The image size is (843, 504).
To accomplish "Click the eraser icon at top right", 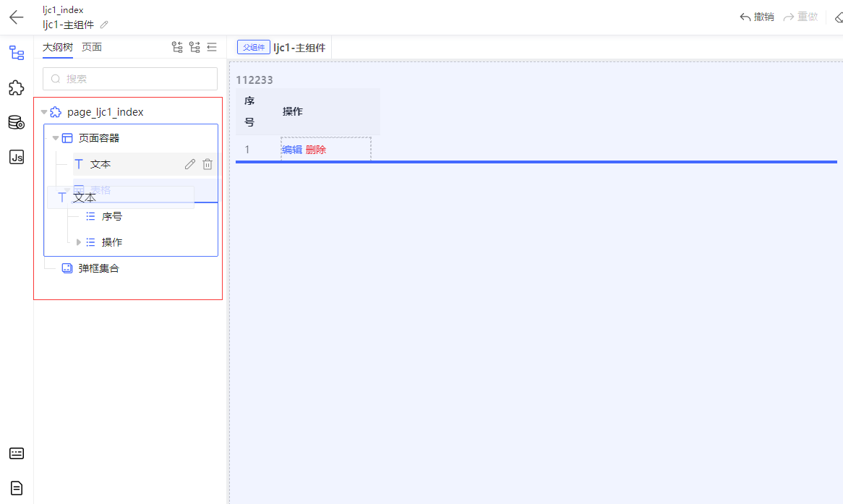I will click(839, 17).
